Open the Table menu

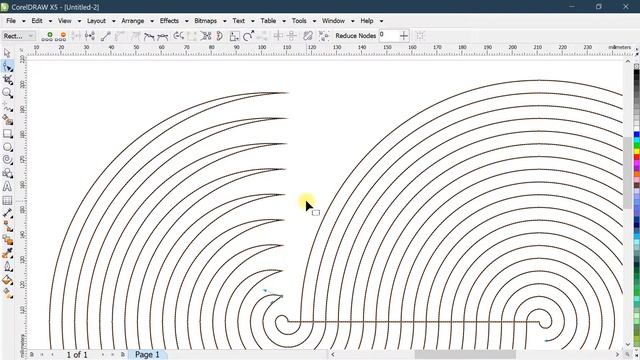(268, 21)
